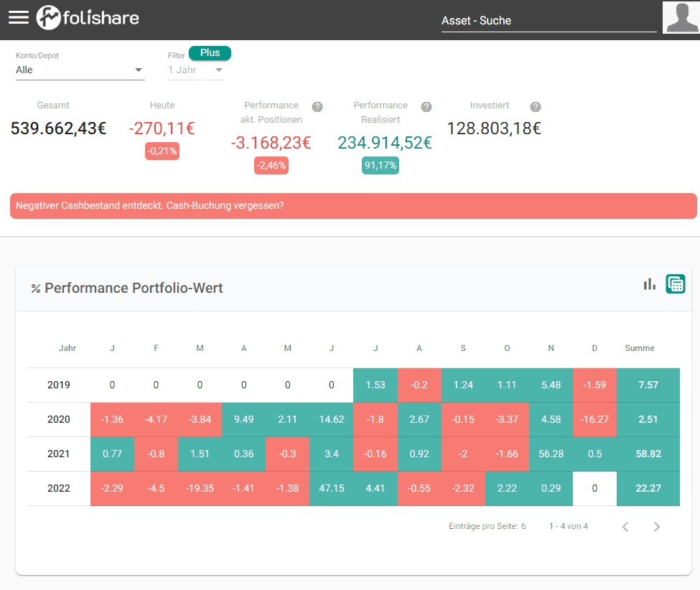
Task: Click the Gesamt value 539.662,43€
Action: click(x=58, y=128)
